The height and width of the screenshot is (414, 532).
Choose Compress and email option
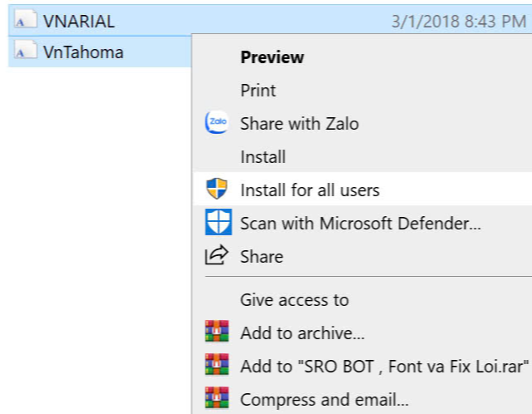(x=362, y=399)
